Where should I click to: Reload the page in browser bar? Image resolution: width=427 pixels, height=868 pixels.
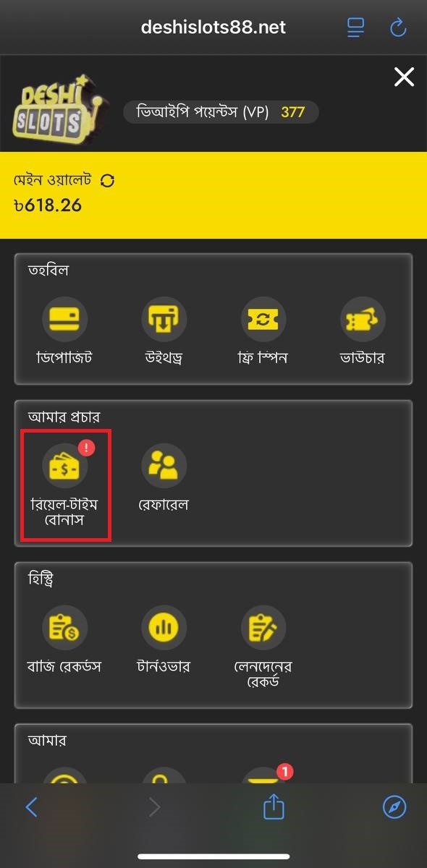398,27
